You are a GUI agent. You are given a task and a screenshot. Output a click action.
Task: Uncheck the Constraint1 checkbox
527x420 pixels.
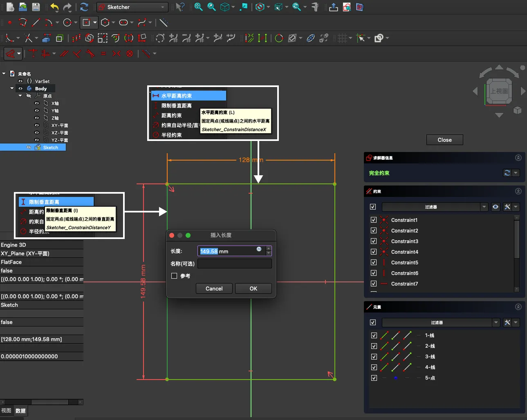point(373,220)
